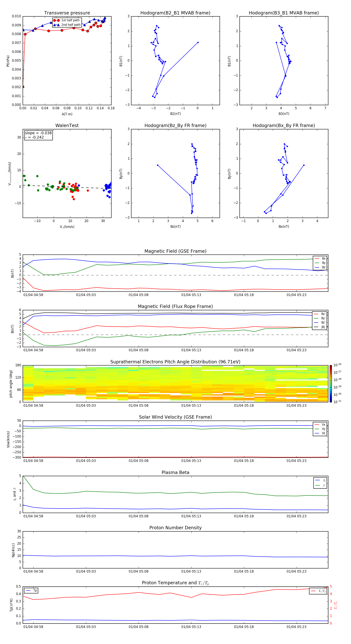Viewport: 351px width, 644px height.
Task: Click the 'Solar Wind Velocity (GSE Frame)' title
Action: [x=175, y=417]
